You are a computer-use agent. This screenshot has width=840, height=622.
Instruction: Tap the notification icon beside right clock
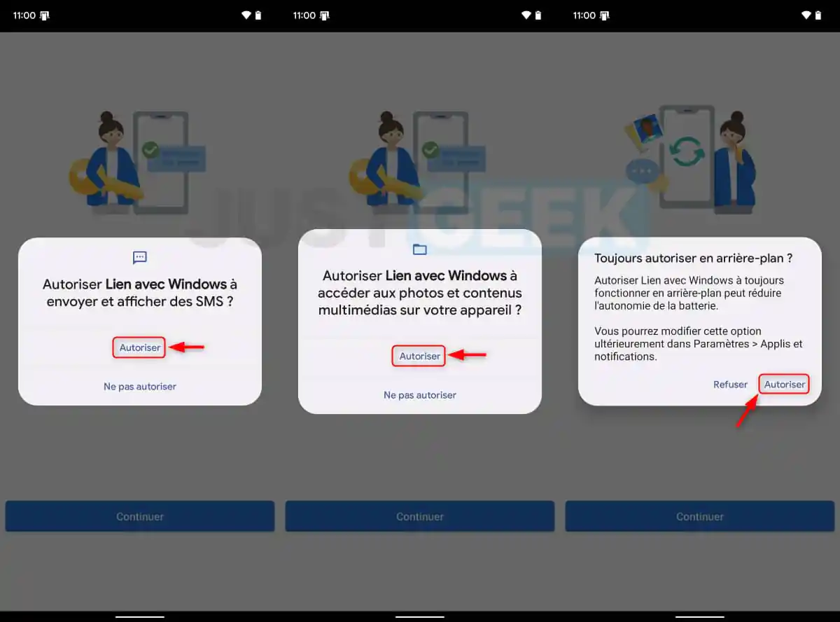(x=605, y=15)
